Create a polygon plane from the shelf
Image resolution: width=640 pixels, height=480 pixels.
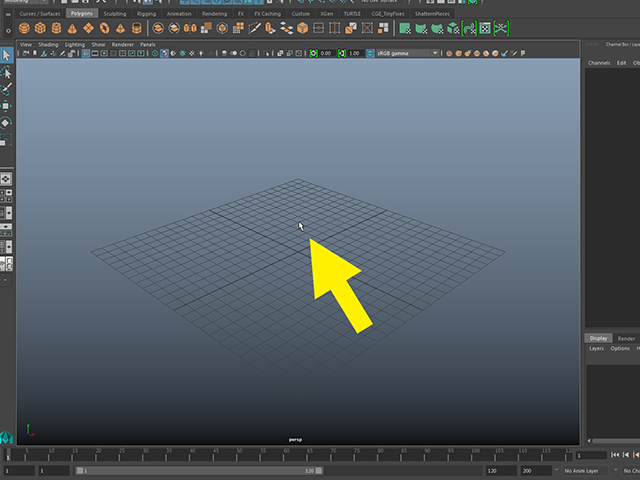click(x=89, y=28)
